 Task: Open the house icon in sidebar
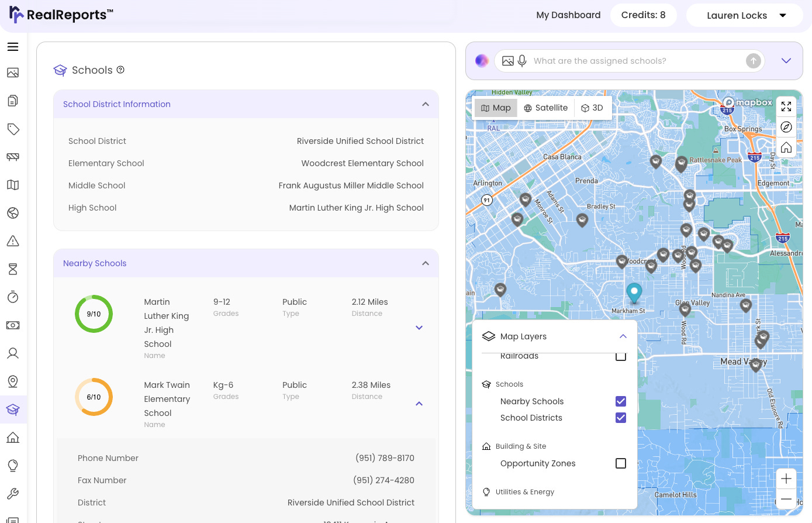13,438
